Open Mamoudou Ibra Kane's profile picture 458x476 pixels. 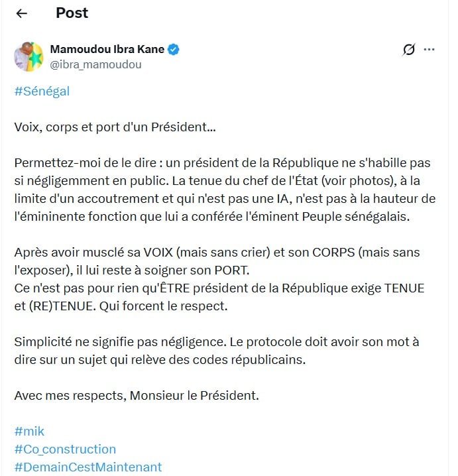click(29, 56)
